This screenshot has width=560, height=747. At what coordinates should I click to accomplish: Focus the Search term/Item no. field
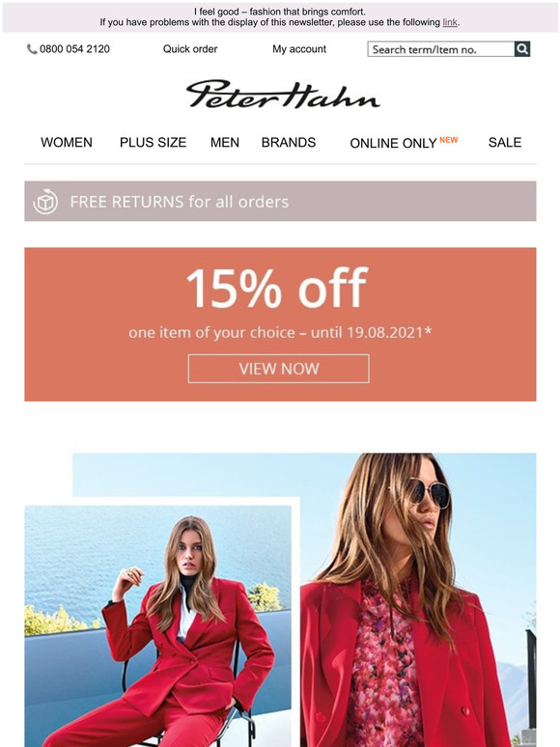(x=441, y=49)
